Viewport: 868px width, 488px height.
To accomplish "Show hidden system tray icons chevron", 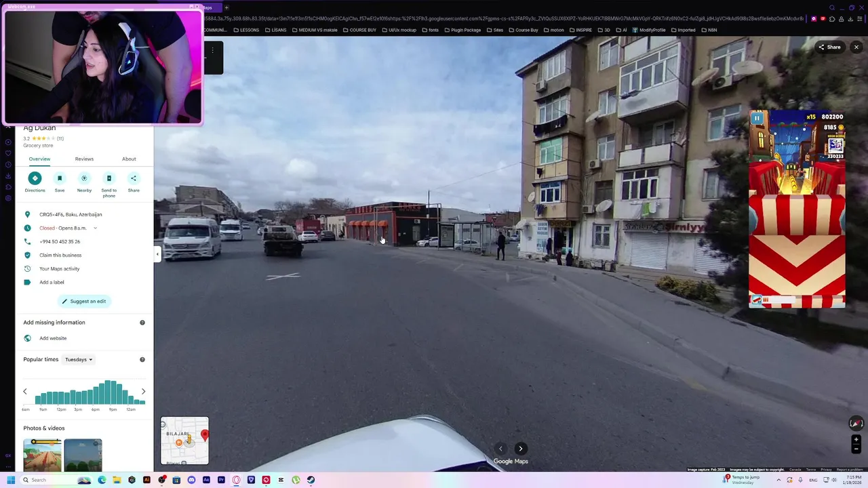I will click(778, 480).
